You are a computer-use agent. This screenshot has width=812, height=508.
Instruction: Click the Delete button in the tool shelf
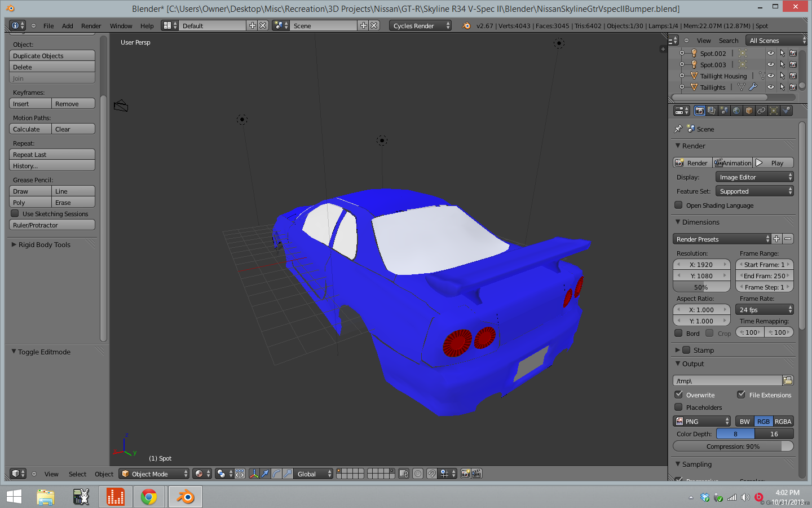tap(52, 67)
